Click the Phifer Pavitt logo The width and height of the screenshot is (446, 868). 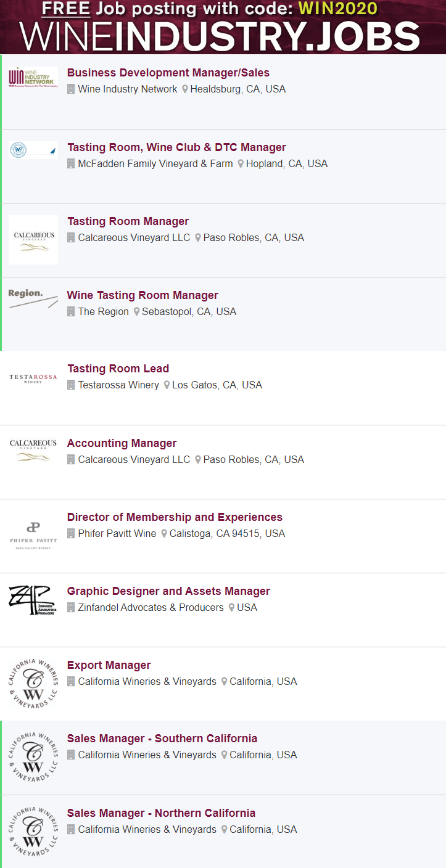pyautogui.click(x=33, y=534)
